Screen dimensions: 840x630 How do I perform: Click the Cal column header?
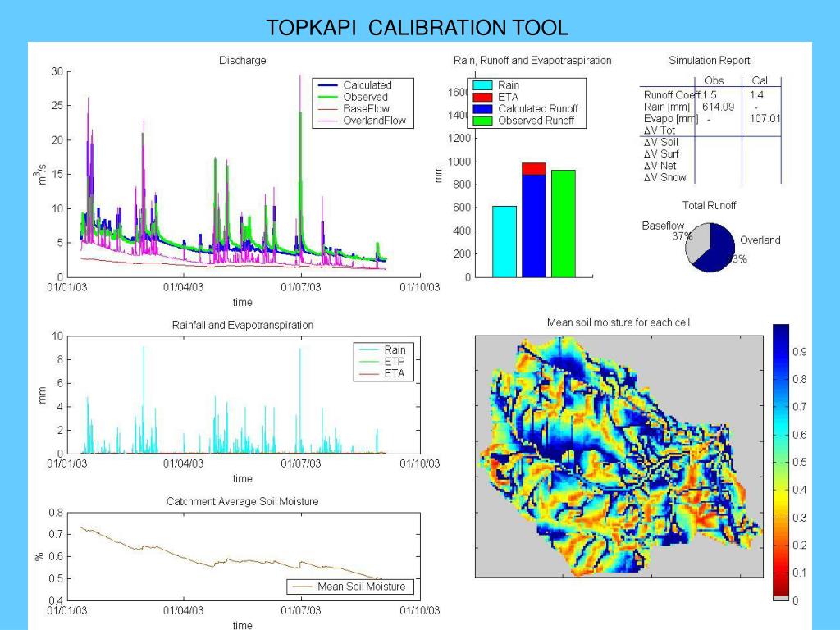[760, 80]
